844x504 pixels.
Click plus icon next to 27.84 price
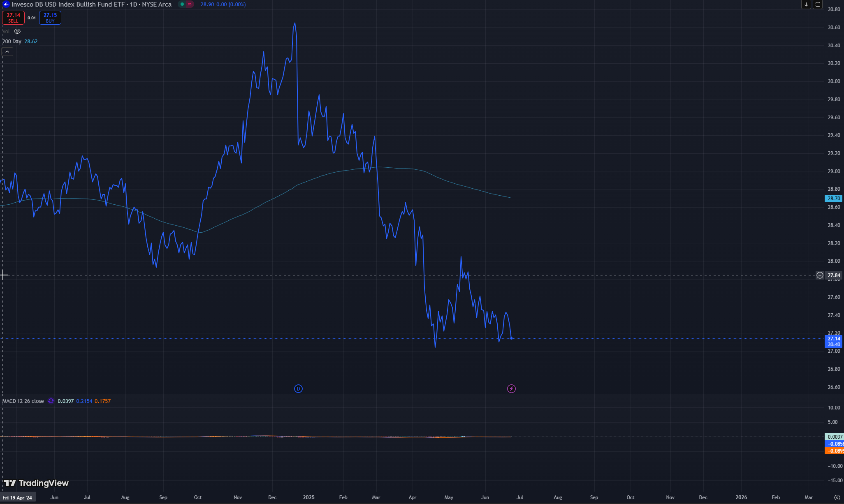pyautogui.click(x=820, y=275)
